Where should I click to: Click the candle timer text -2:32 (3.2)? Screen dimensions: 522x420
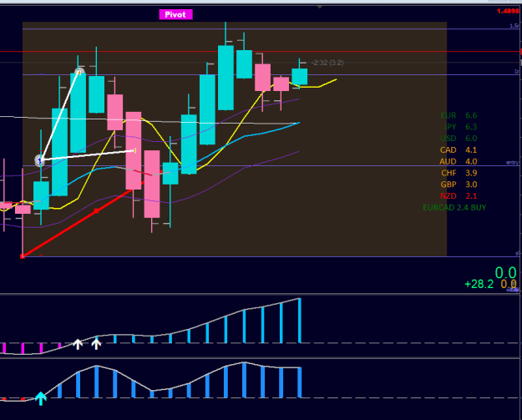click(x=327, y=63)
